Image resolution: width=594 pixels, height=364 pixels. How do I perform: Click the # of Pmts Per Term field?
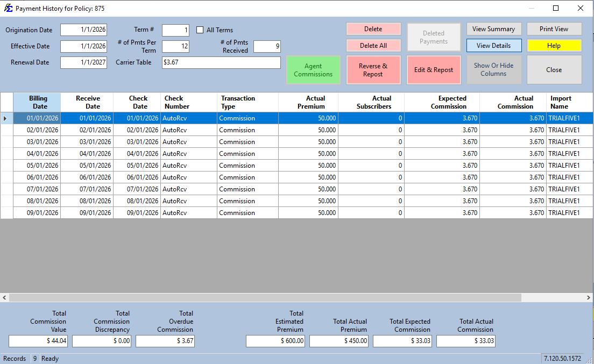point(175,46)
